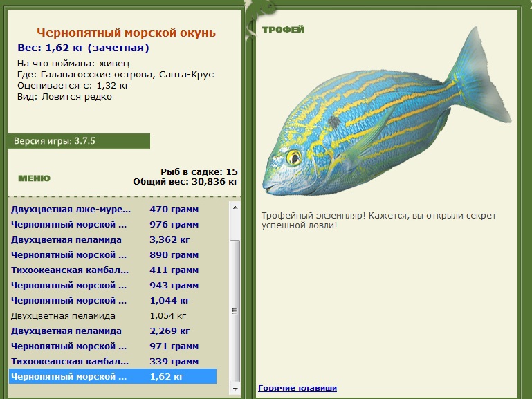The height and width of the screenshot is (399, 532).
Task: Select Двухцветная пеламида 3,362 кг entry
Action: tap(112, 240)
